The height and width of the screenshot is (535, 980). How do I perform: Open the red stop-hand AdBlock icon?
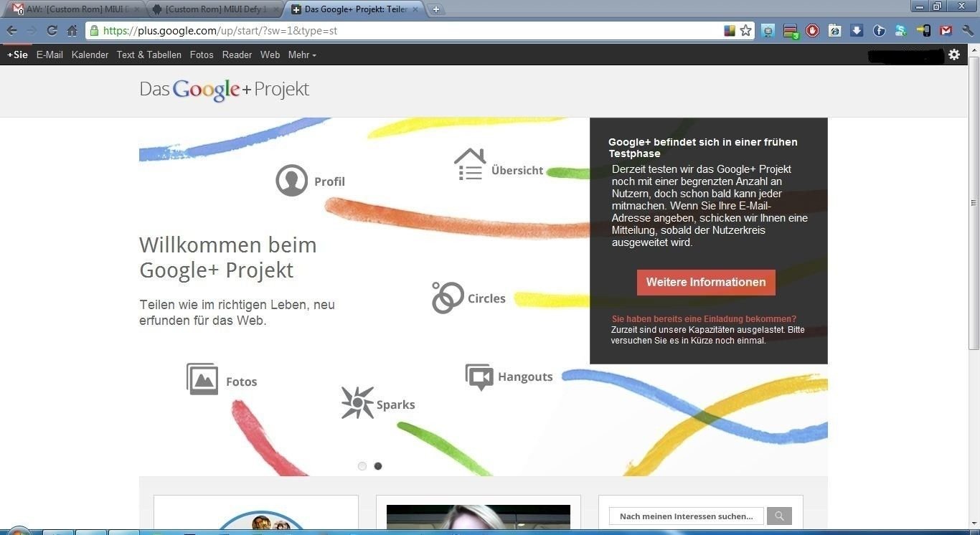click(813, 31)
